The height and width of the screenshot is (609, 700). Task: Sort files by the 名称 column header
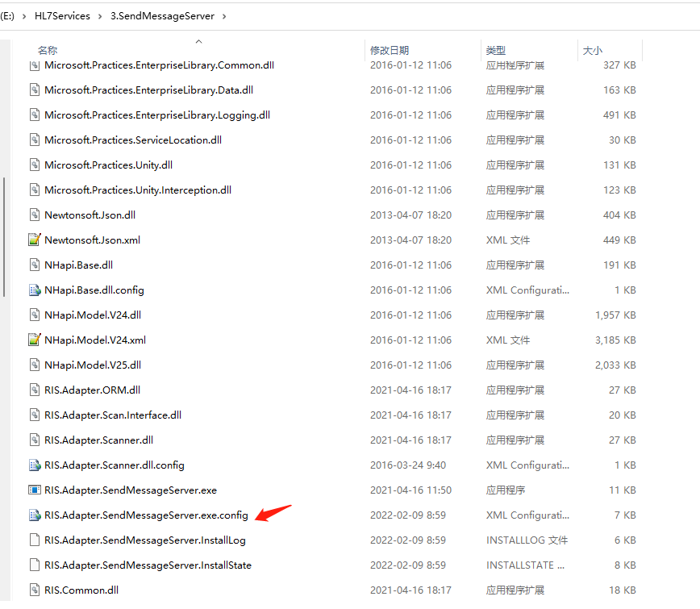tap(48, 51)
